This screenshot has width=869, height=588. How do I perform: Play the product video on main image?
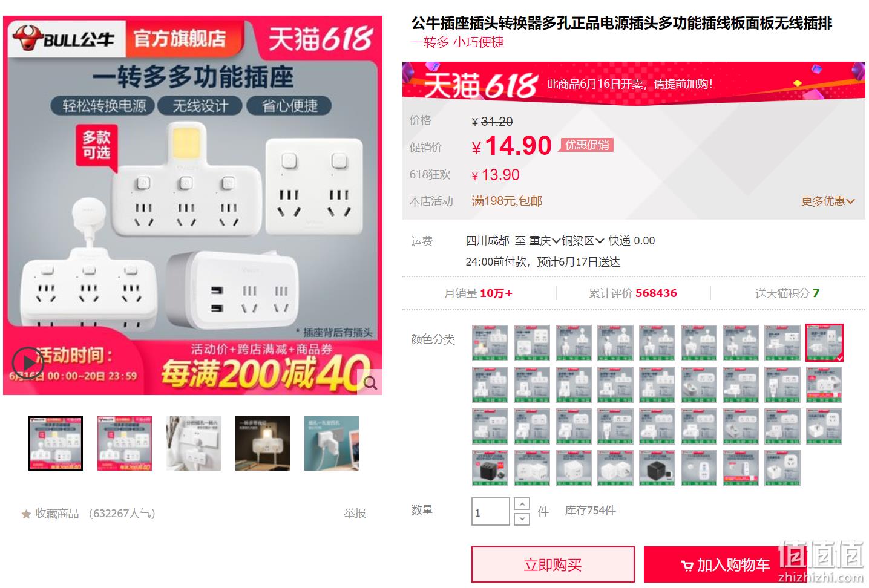click(28, 363)
